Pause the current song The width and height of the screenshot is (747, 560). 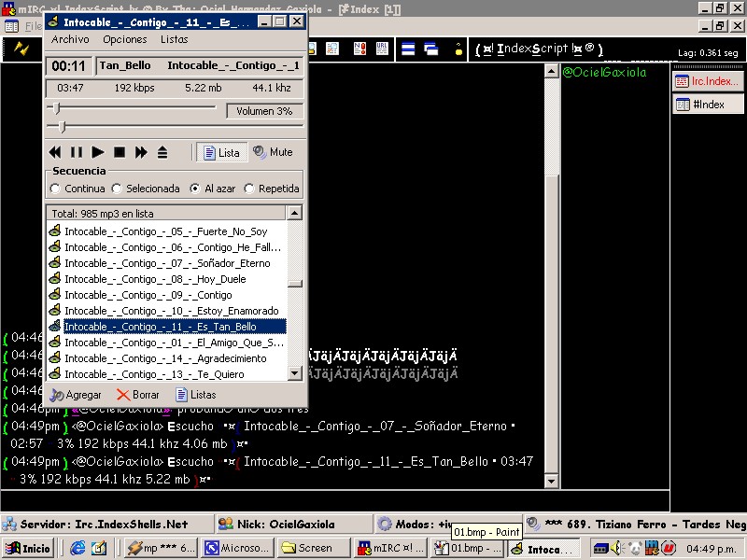click(77, 152)
